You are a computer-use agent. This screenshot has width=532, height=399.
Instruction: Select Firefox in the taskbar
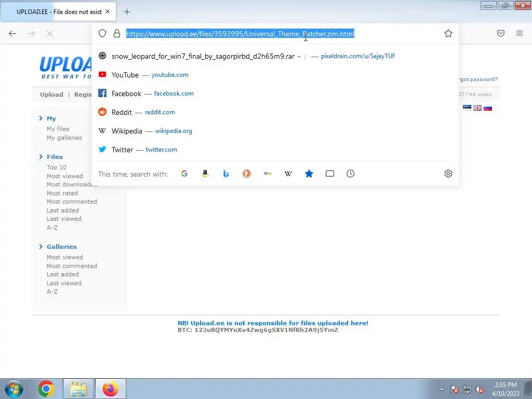pos(111,389)
